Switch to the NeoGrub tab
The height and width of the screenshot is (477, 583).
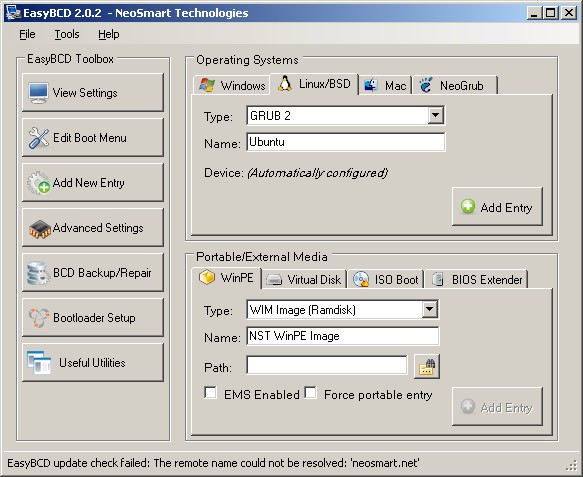(454, 86)
